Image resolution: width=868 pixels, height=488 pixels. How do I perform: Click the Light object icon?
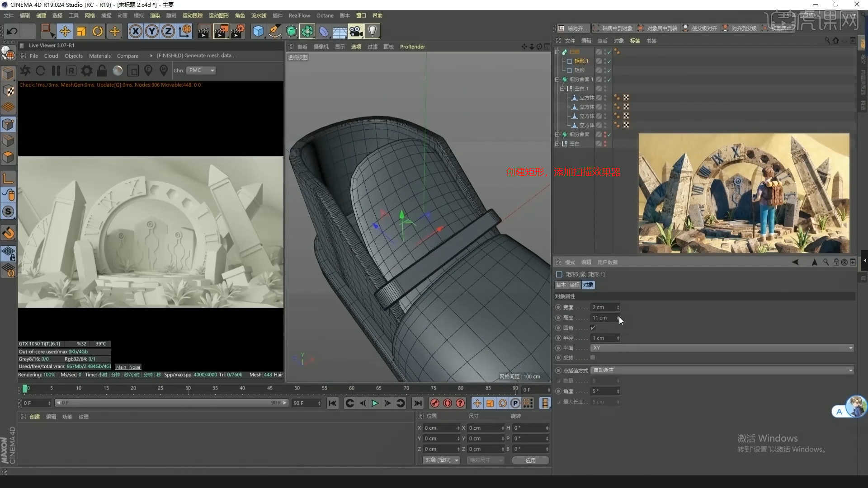click(x=372, y=31)
